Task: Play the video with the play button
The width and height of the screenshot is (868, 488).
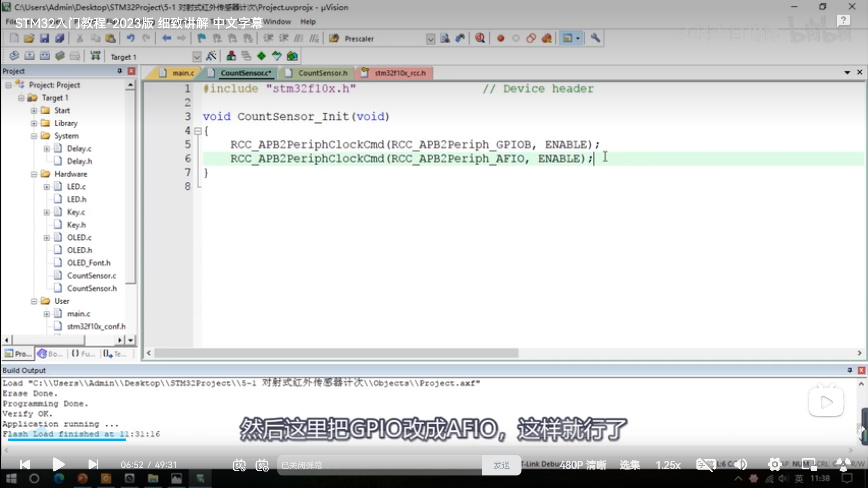Action: click(58, 464)
